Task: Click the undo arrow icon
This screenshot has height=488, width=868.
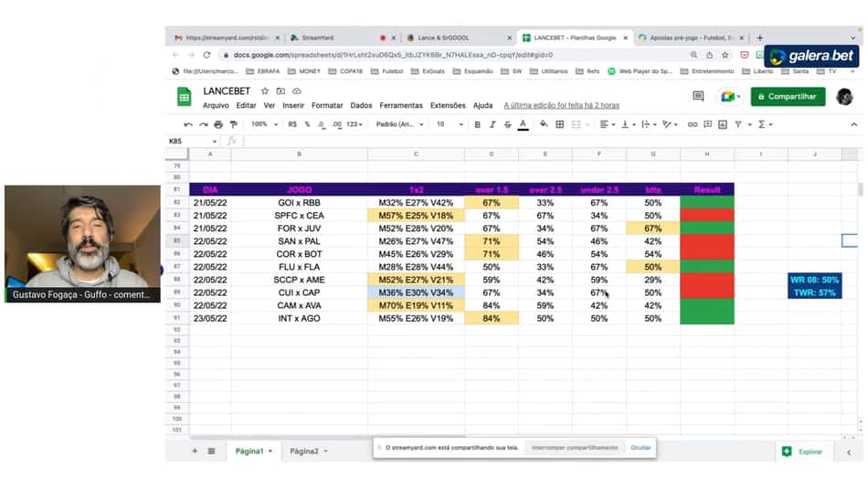Action: click(188, 124)
